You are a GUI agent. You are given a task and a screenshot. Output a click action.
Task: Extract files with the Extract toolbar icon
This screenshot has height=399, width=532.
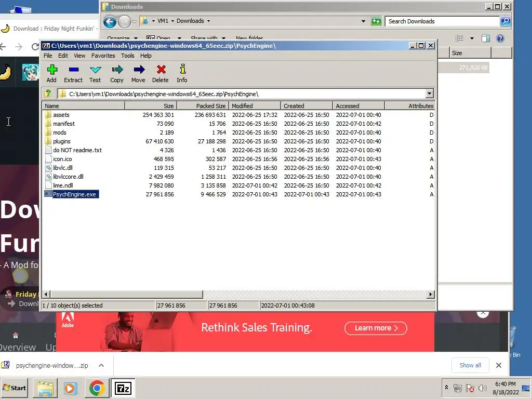[x=73, y=74]
